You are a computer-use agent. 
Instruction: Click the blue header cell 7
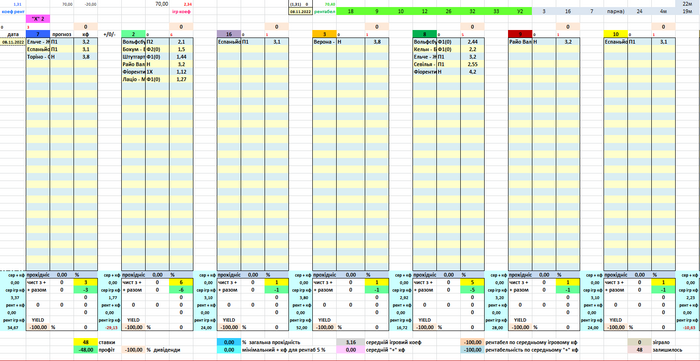click(x=38, y=34)
